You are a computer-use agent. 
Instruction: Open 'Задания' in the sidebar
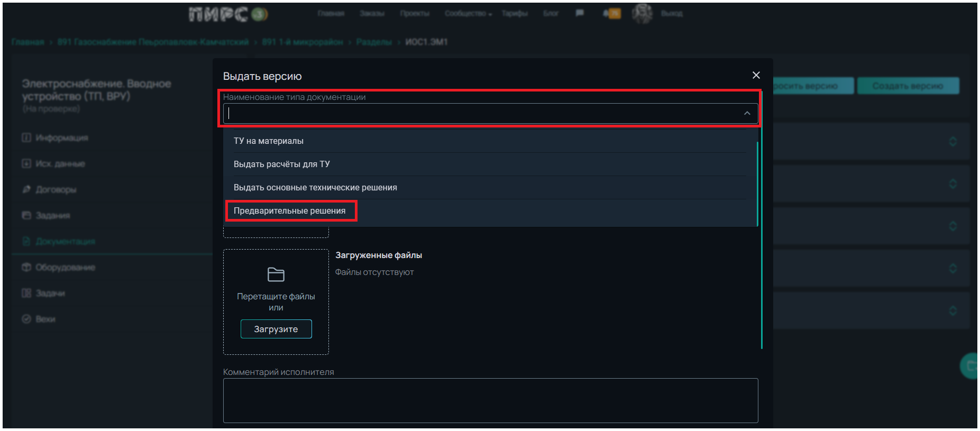[x=52, y=216]
